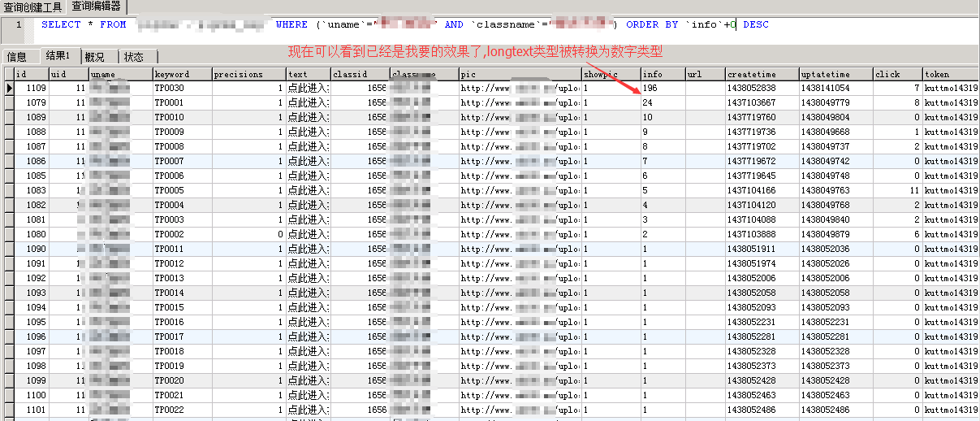Click the info column header

click(x=663, y=74)
